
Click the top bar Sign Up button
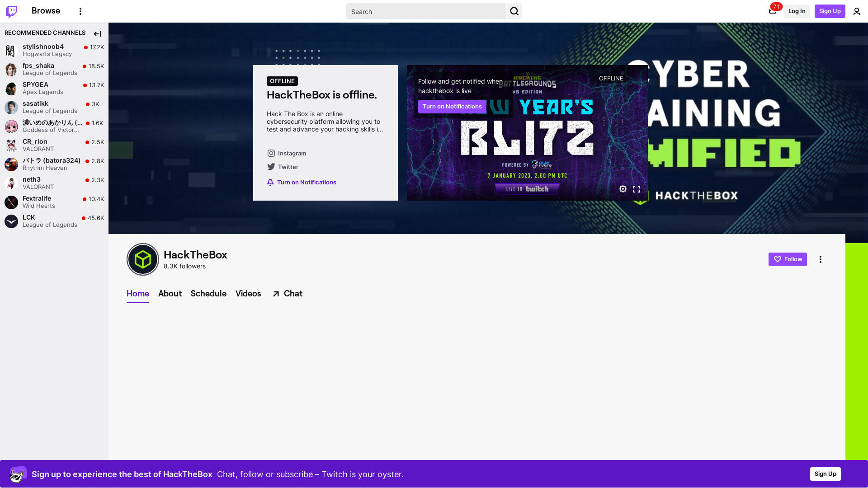pyautogui.click(x=830, y=11)
